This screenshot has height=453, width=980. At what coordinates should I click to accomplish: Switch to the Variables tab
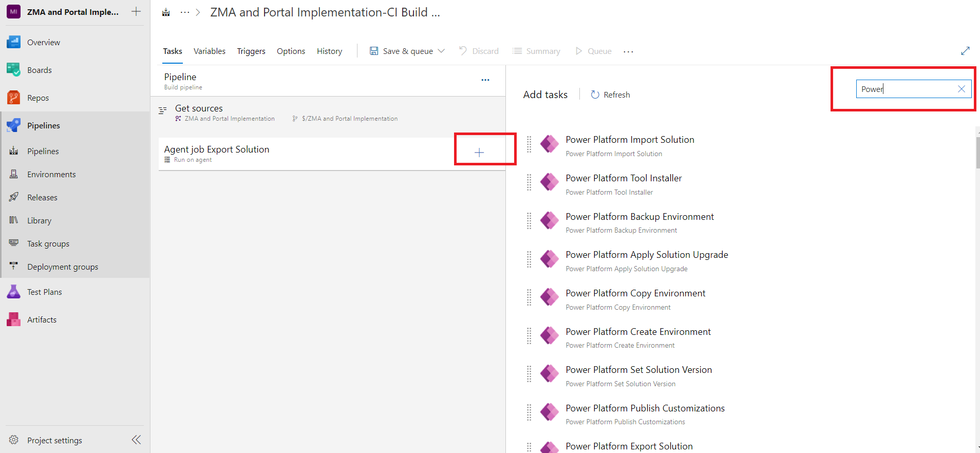tap(209, 51)
